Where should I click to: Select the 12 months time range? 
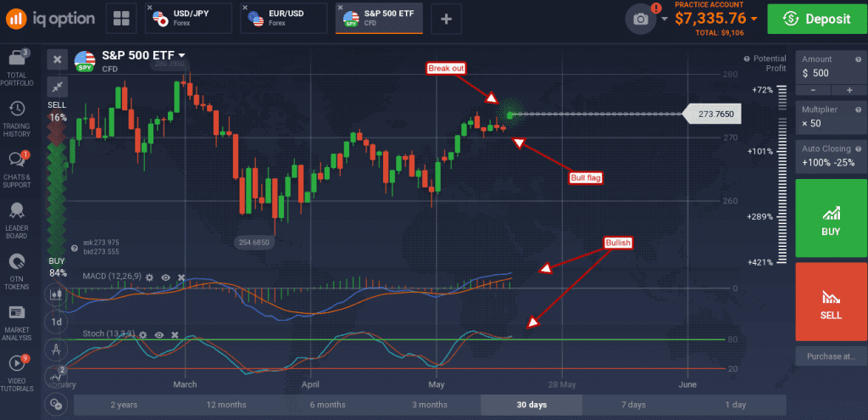click(225, 405)
